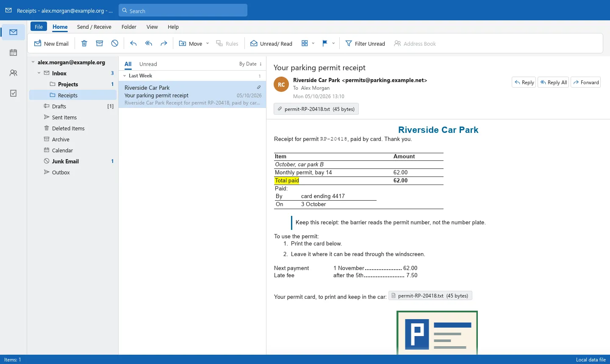610x364 pixels.
Task: Open the Flag dropdown arrow
Action: point(333,44)
